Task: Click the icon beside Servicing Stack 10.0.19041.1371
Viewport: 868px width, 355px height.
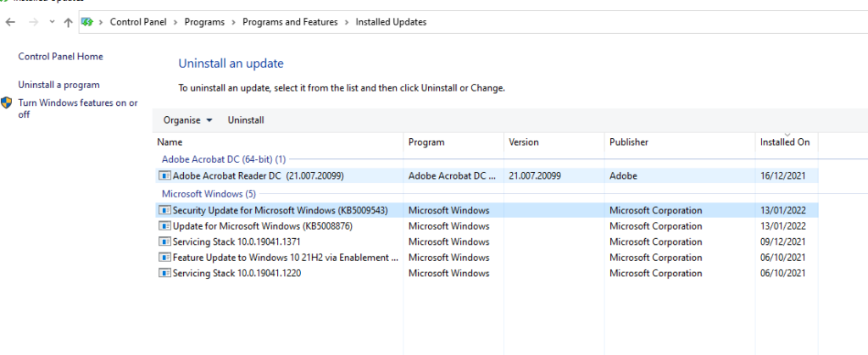Action: click(x=164, y=241)
